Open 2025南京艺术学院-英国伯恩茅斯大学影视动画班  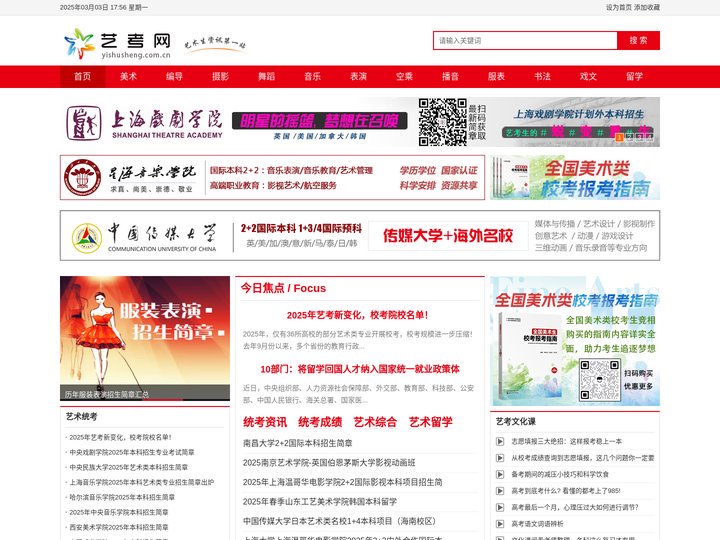[329, 463]
